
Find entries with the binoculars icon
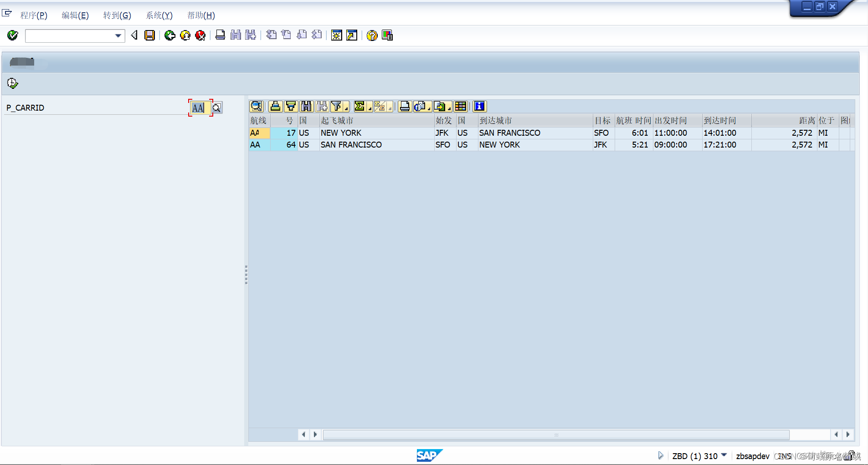tap(236, 36)
